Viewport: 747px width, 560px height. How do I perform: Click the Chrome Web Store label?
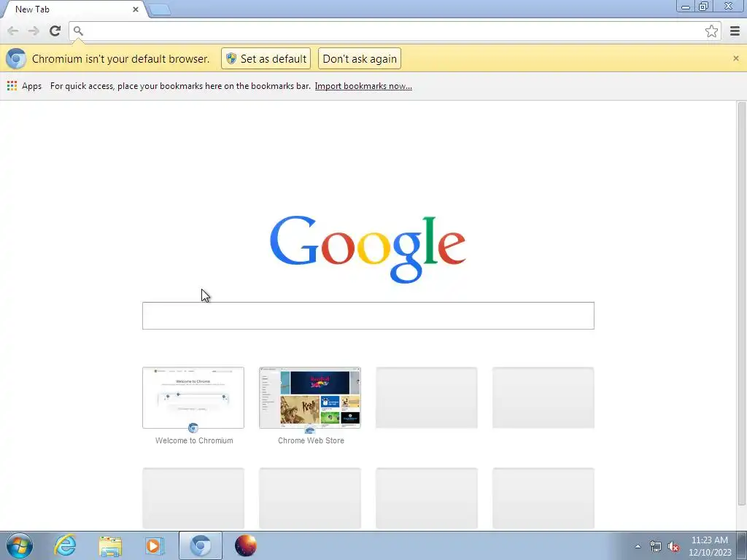[311, 440]
